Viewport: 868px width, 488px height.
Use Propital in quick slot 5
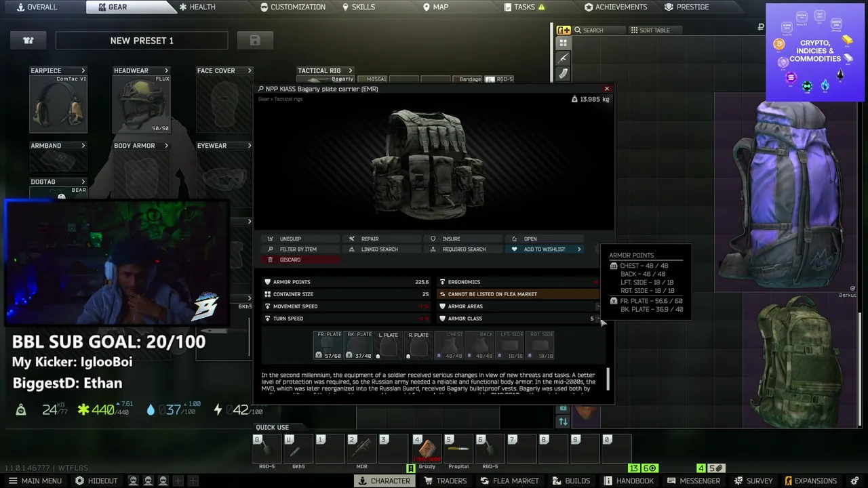click(x=458, y=450)
